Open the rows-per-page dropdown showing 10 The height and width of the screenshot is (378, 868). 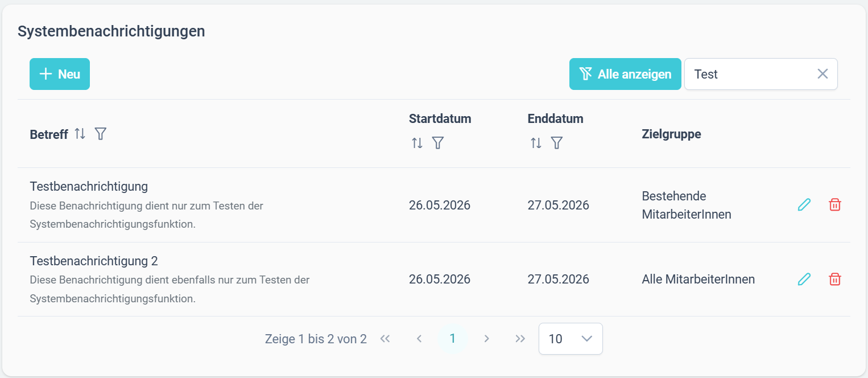pos(571,339)
